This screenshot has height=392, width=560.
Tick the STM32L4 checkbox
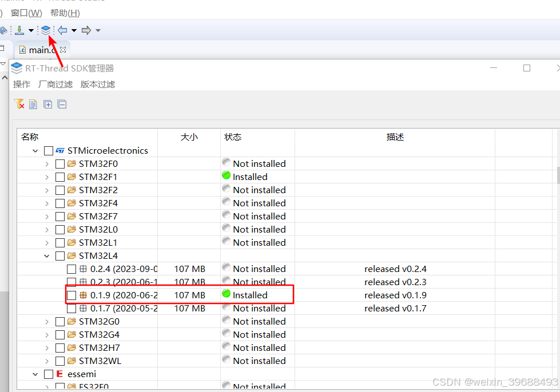[x=60, y=256]
